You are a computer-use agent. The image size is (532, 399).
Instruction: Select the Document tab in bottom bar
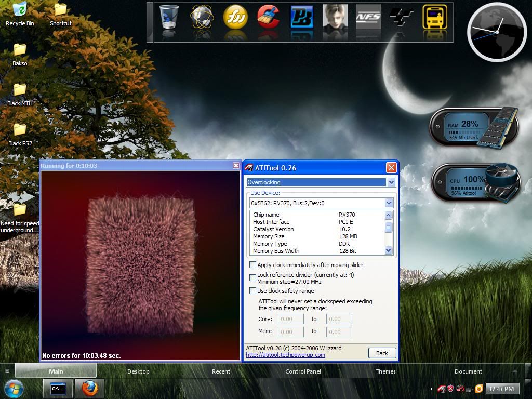(x=468, y=371)
